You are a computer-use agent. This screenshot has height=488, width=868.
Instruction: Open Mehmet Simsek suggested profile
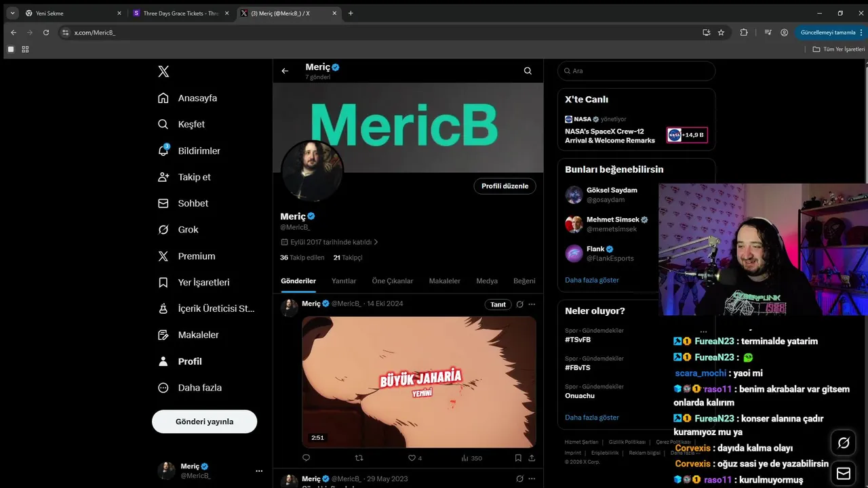pos(608,224)
